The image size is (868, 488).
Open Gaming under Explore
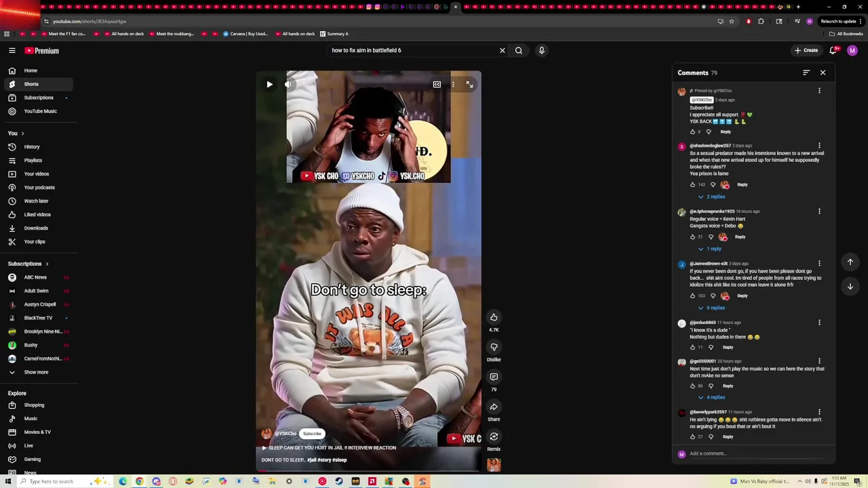[x=38, y=460]
